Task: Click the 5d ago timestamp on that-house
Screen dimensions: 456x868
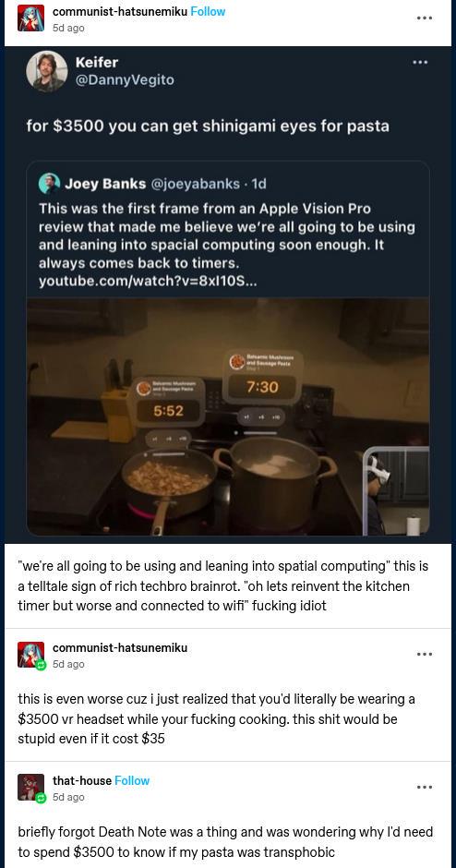Action: click(68, 797)
